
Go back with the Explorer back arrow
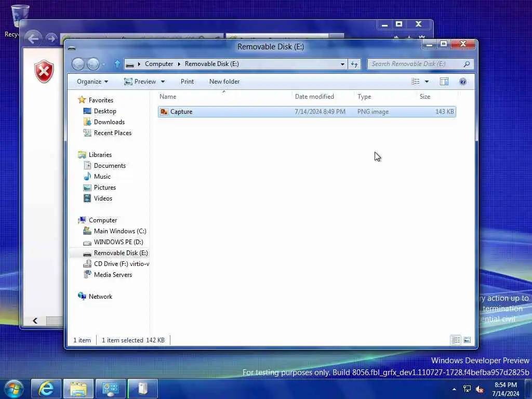tap(78, 64)
